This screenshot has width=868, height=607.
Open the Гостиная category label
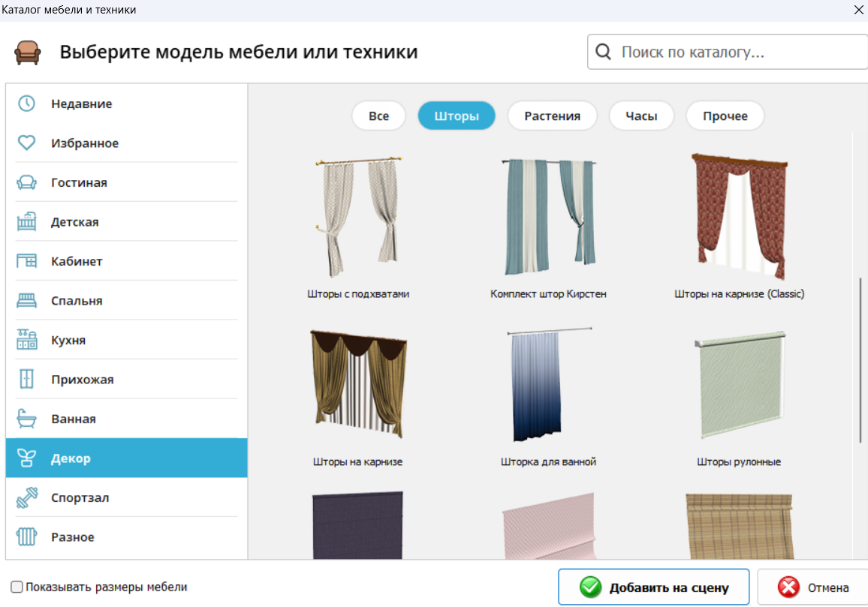79,182
